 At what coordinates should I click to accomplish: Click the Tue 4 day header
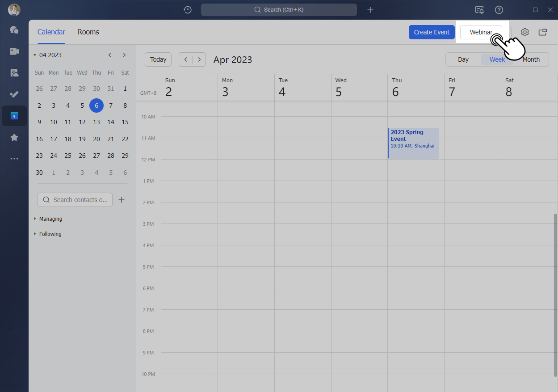point(303,88)
